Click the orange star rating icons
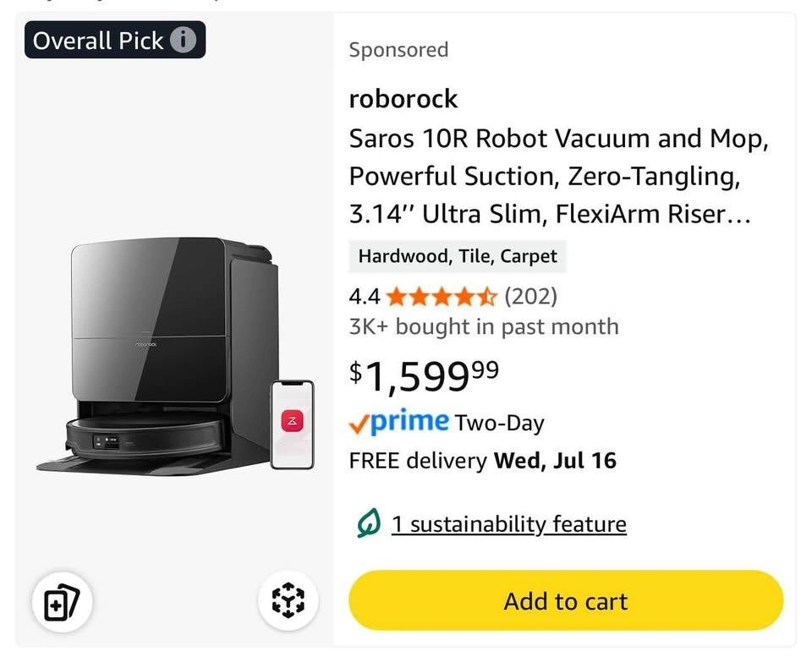812x662 pixels. 442,297
